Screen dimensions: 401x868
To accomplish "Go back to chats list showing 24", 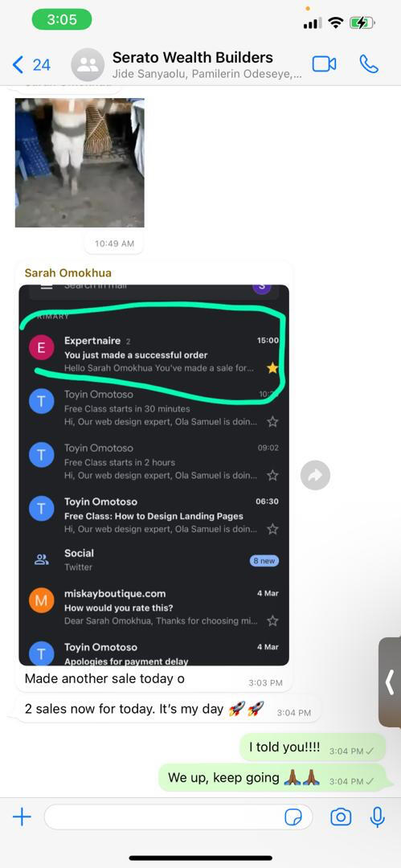I will pyautogui.click(x=31, y=65).
